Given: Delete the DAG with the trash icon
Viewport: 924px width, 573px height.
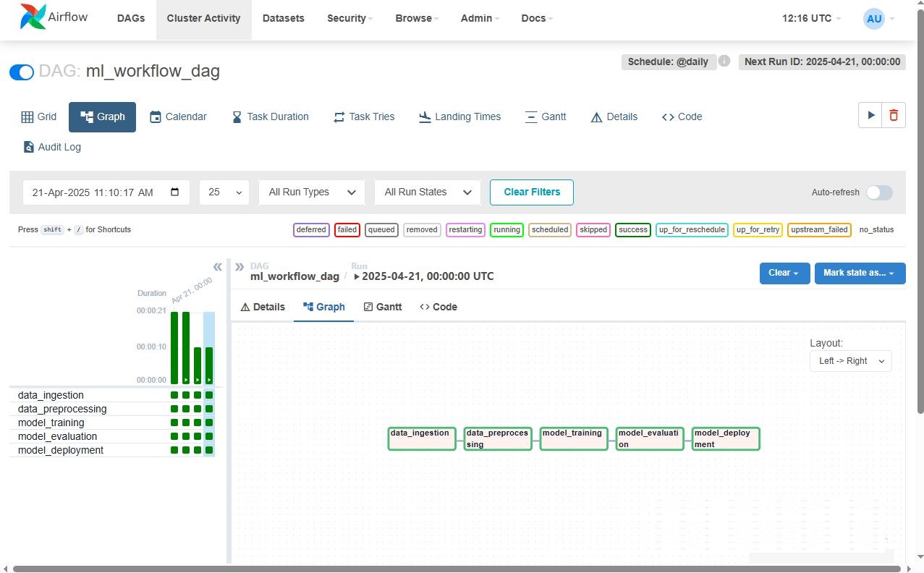Looking at the screenshot, I should (x=894, y=115).
